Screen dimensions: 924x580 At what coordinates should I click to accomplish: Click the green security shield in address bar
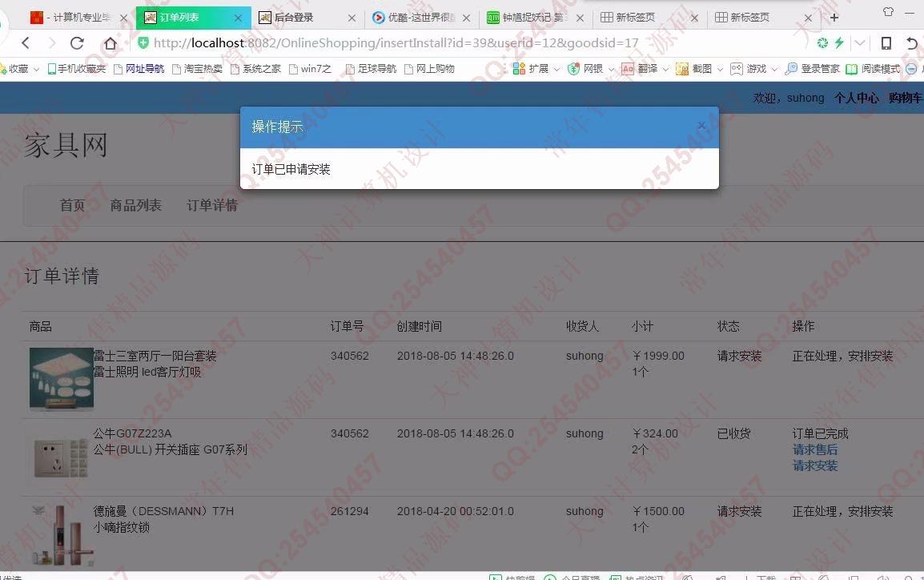coord(143,42)
